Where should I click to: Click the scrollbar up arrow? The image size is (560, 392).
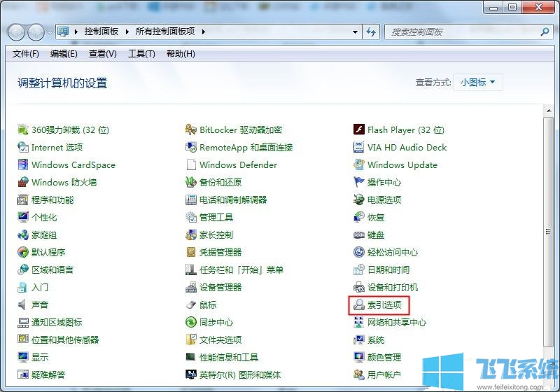(548, 111)
